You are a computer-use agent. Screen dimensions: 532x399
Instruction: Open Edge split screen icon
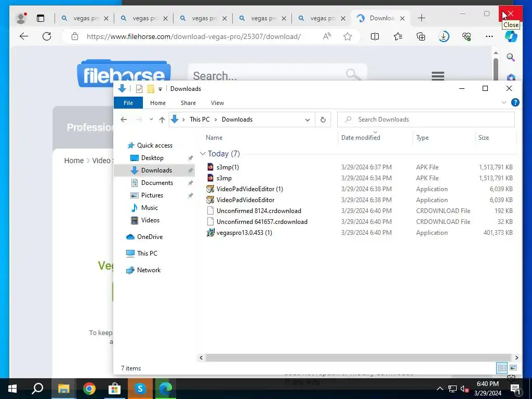tap(375, 36)
